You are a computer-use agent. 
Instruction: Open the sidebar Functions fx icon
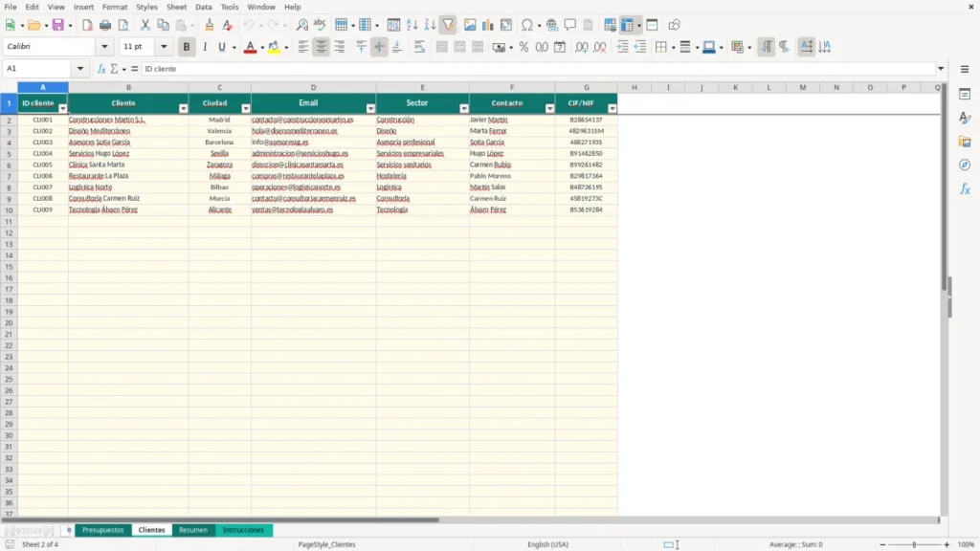(x=965, y=188)
